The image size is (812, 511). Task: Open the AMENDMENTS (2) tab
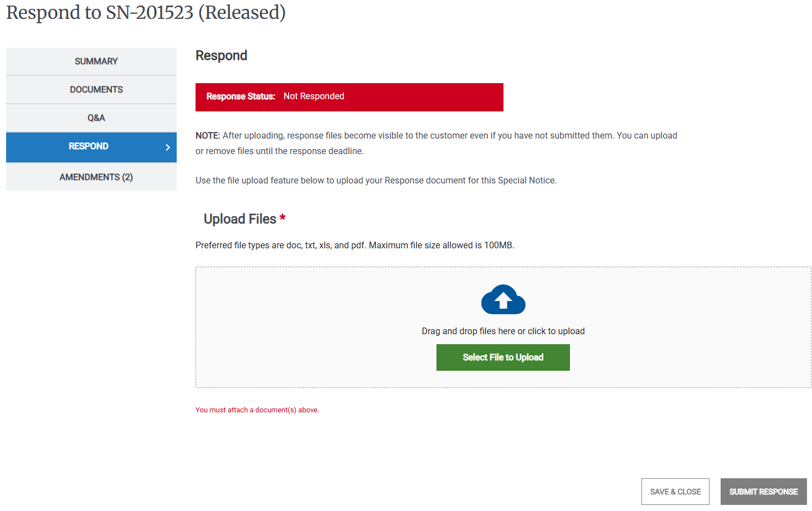point(91,176)
